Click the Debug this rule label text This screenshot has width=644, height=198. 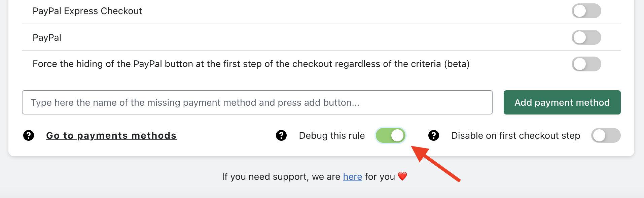332,135
